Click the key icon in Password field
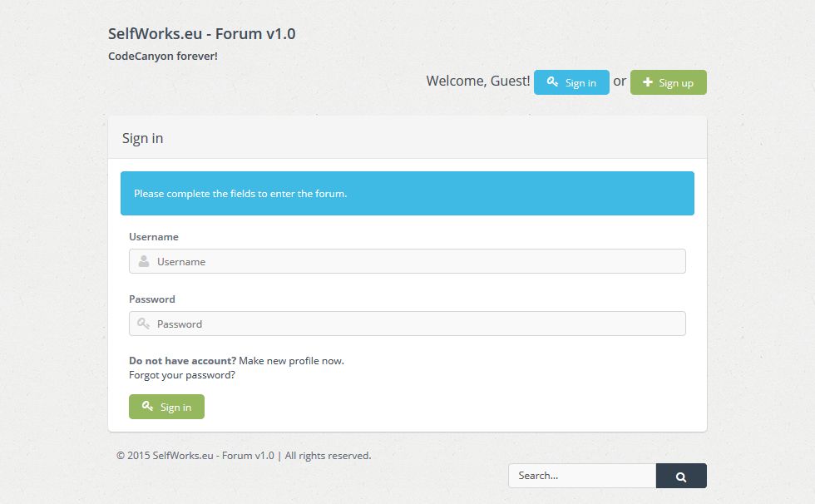Image resolution: width=815 pixels, height=504 pixels. pos(144,324)
